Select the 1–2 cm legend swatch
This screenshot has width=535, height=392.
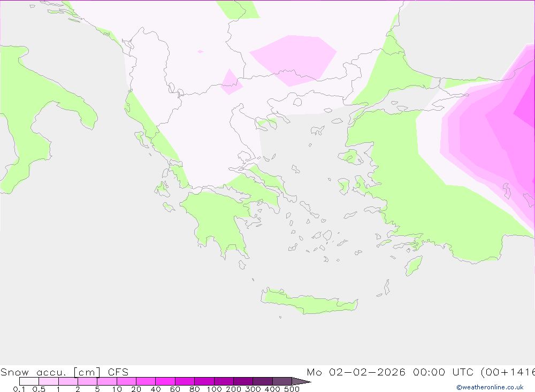coord(68,381)
